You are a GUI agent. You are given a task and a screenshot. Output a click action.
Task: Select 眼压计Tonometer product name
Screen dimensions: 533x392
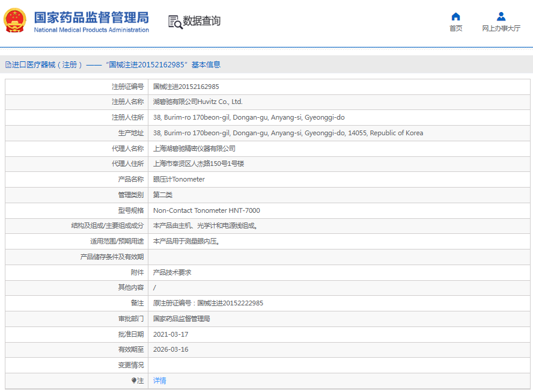(179, 179)
